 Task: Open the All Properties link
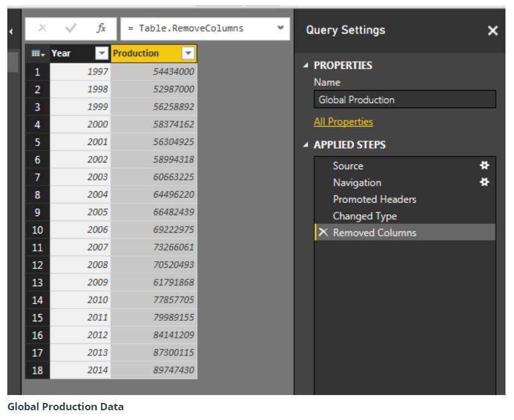click(343, 122)
